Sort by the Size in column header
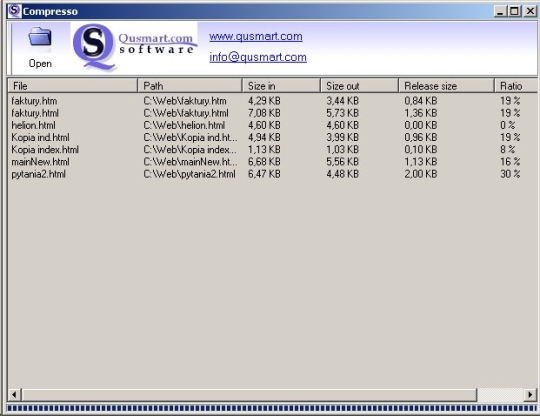 [281, 86]
